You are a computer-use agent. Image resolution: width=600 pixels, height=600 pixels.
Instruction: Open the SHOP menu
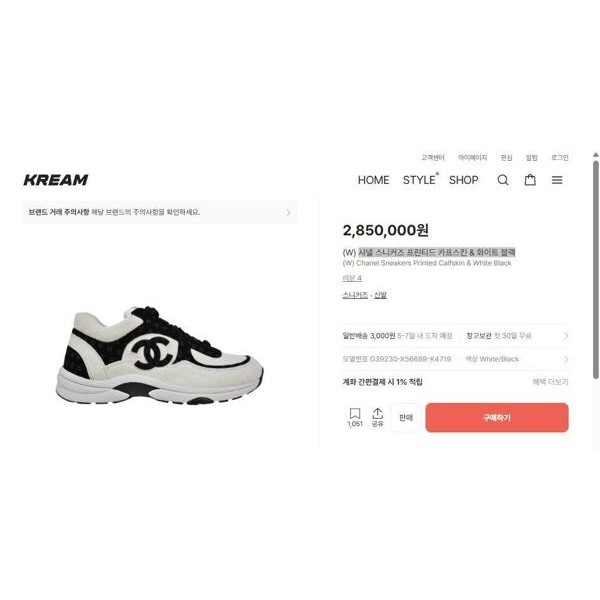[463, 180]
